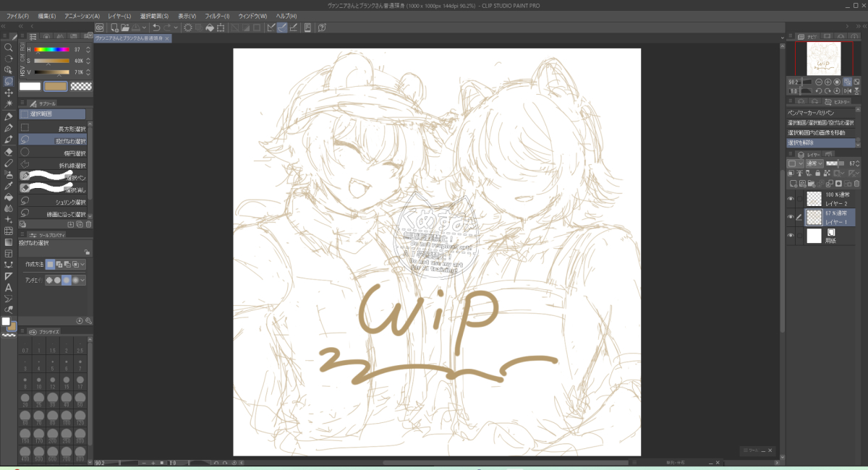Open the ファイル(F) menu

(x=17, y=15)
